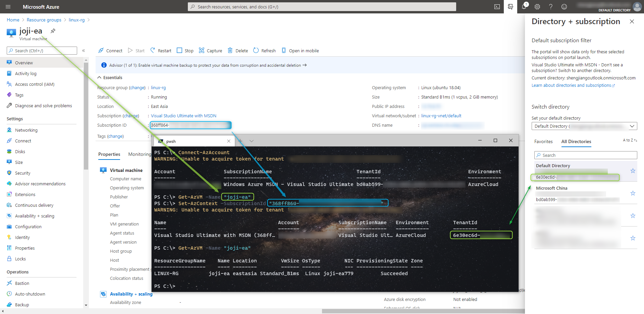Restart the virtual machine

161,51
